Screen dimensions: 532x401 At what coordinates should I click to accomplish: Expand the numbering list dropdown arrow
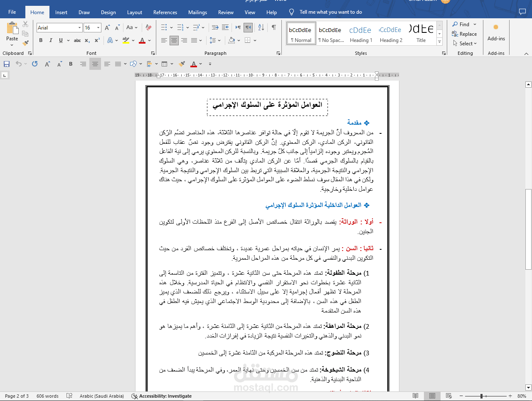[187, 28]
